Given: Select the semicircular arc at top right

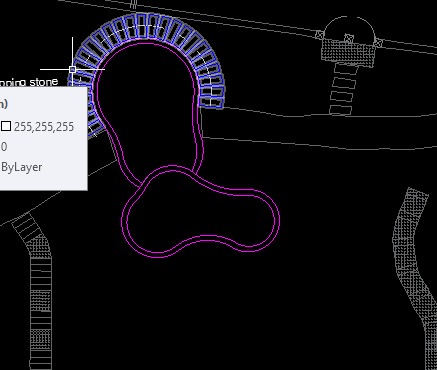Looking at the screenshot, I should pos(349,17).
